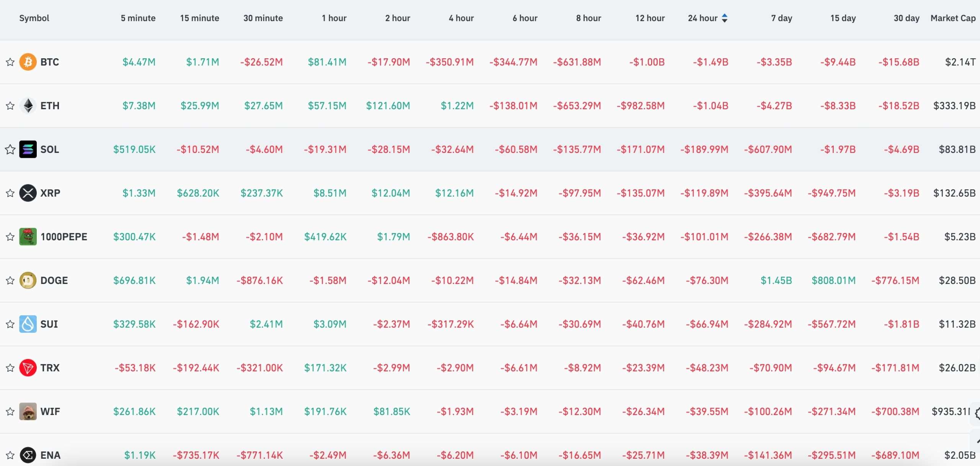Image resolution: width=980 pixels, height=466 pixels.
Task: Toggle the SUI favorite star
Action: (10, 324)
